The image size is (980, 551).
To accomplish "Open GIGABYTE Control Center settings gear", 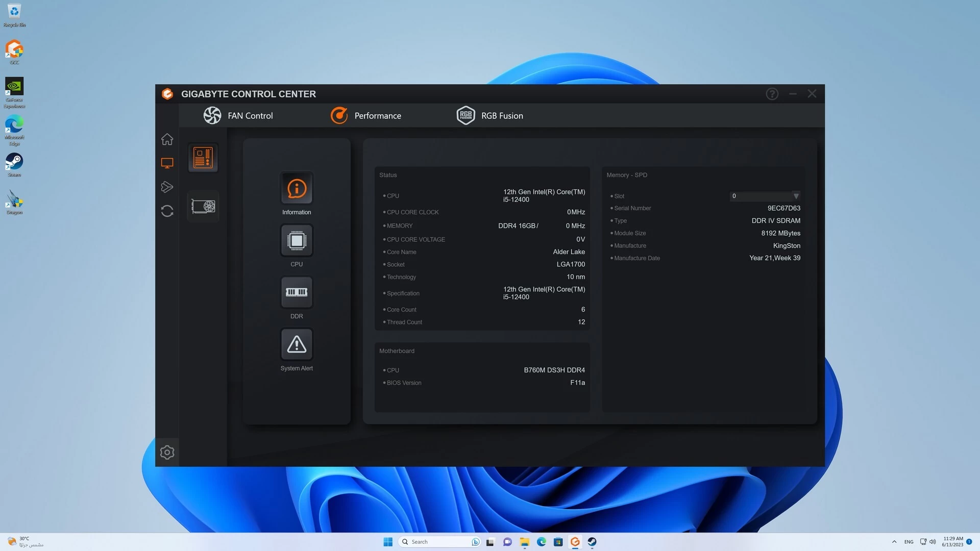I will click(167, 452).
